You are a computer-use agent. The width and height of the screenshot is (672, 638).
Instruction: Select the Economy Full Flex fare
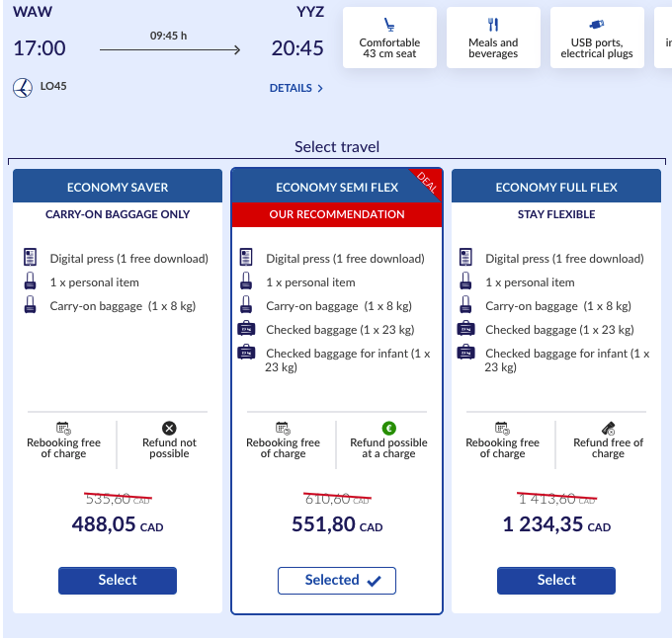pos(556,581)
